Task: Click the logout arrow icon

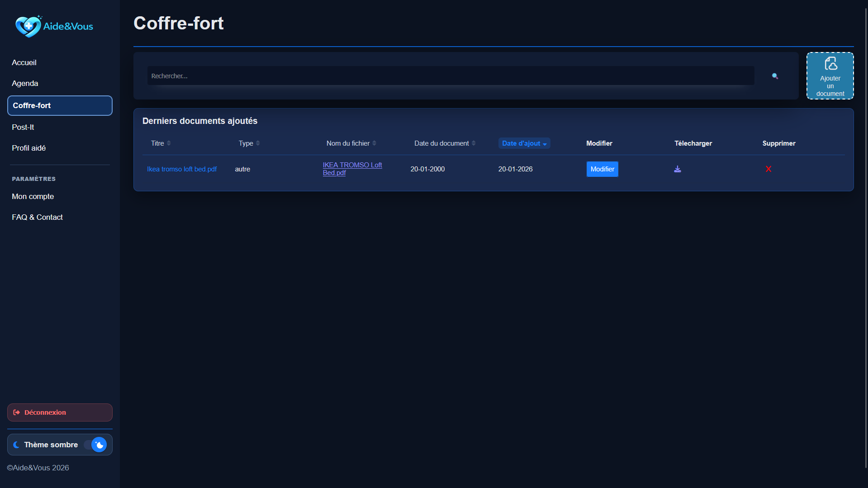Action: pyautogui.click(x=17, y=412)
